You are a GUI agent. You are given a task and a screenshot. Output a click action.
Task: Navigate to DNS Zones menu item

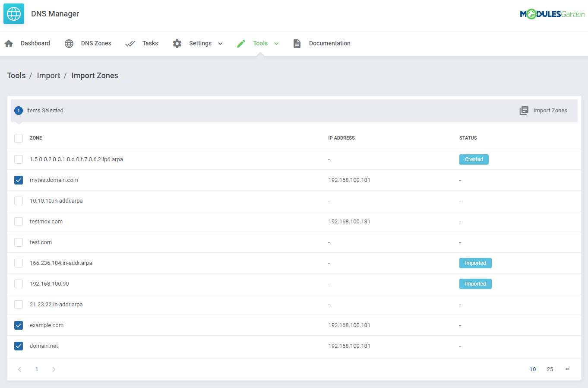pos(96,43)
